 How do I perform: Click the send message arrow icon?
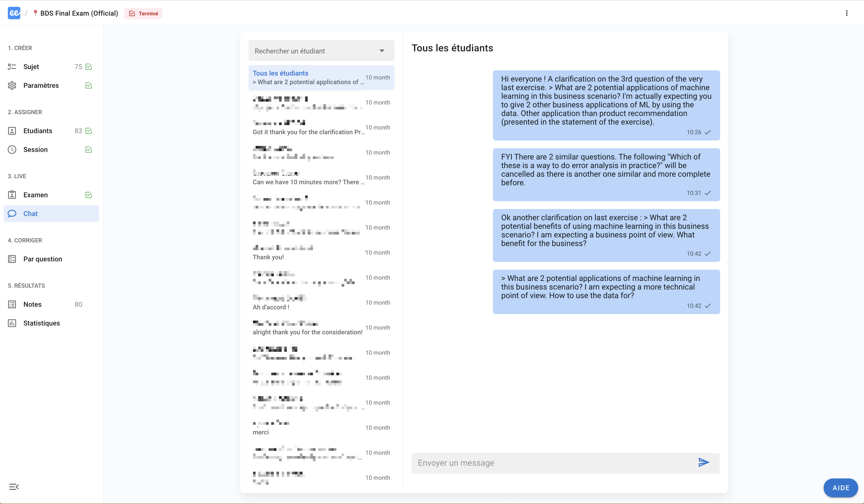tap(703, 463)
